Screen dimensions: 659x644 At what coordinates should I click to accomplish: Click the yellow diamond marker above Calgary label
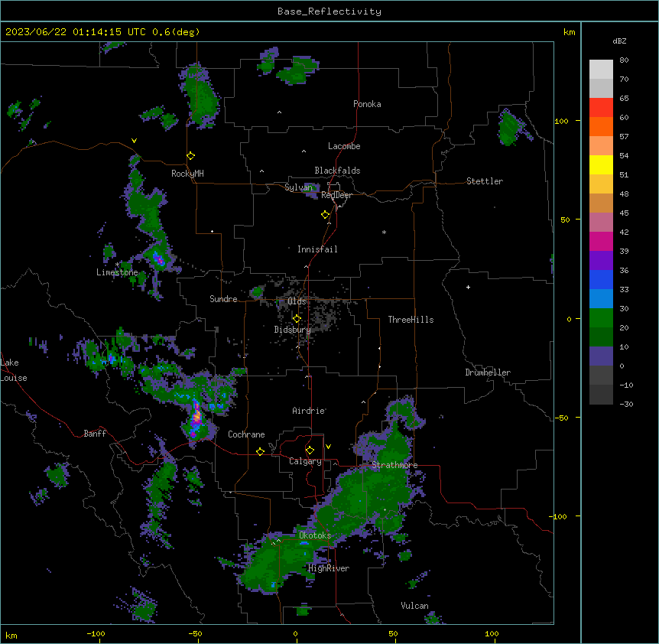[310, 450]
